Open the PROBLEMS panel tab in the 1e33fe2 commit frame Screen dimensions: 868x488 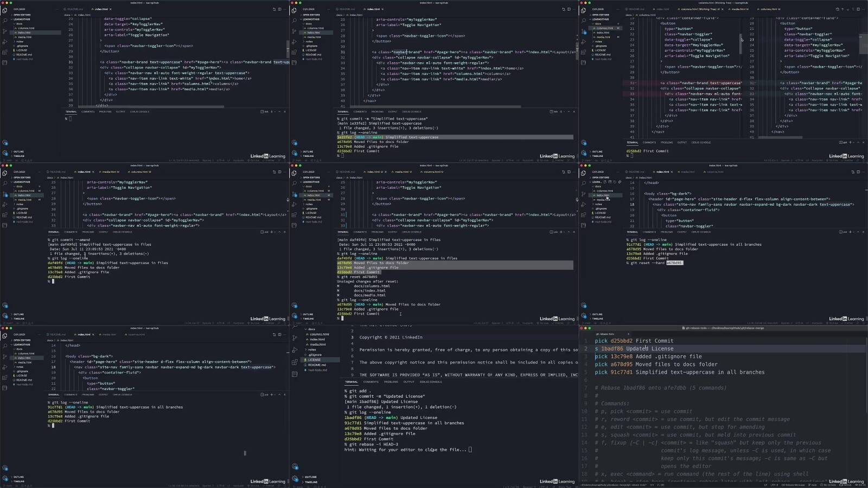pyautogui.click(x=378, y=112)
